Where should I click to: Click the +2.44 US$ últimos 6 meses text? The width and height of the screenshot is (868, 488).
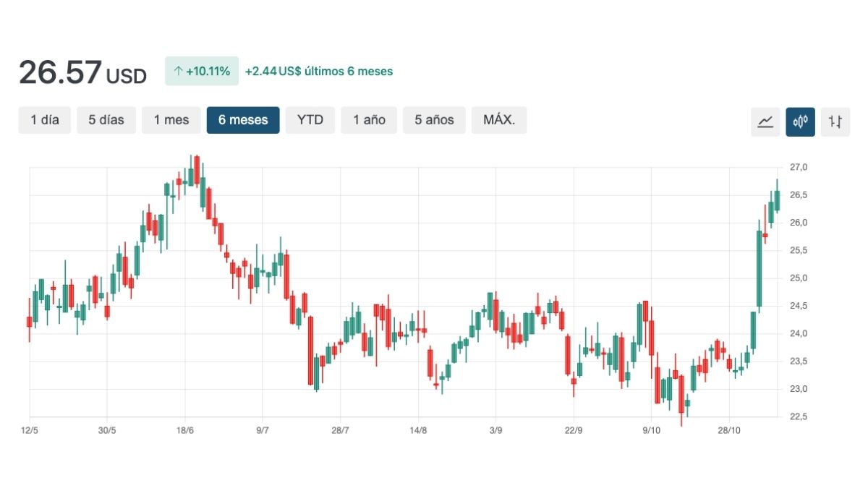click(319, 72)
